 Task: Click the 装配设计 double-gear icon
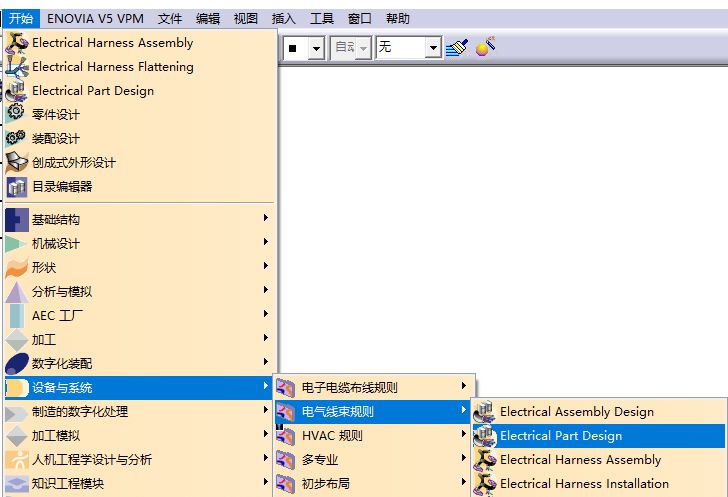click(x=17, y=138)
